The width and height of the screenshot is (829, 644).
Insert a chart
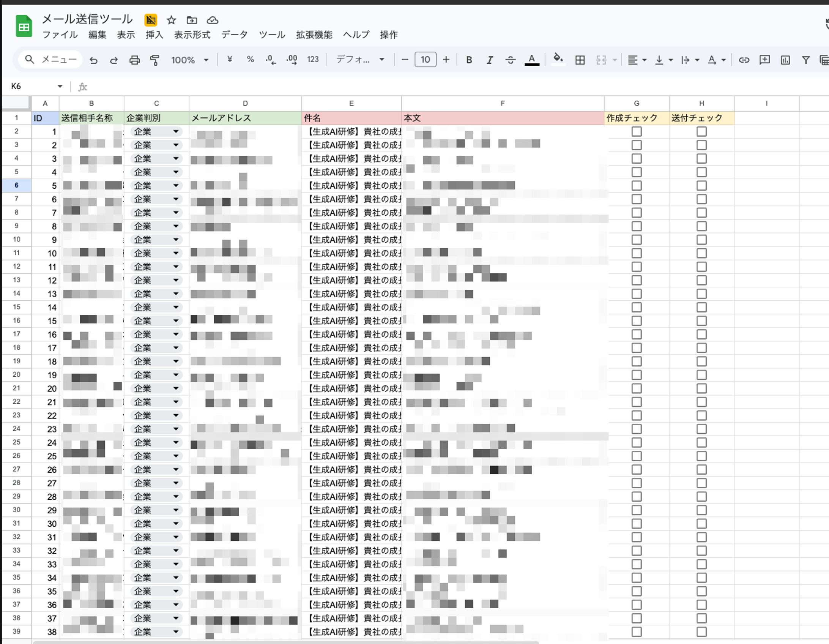(785, 60)
